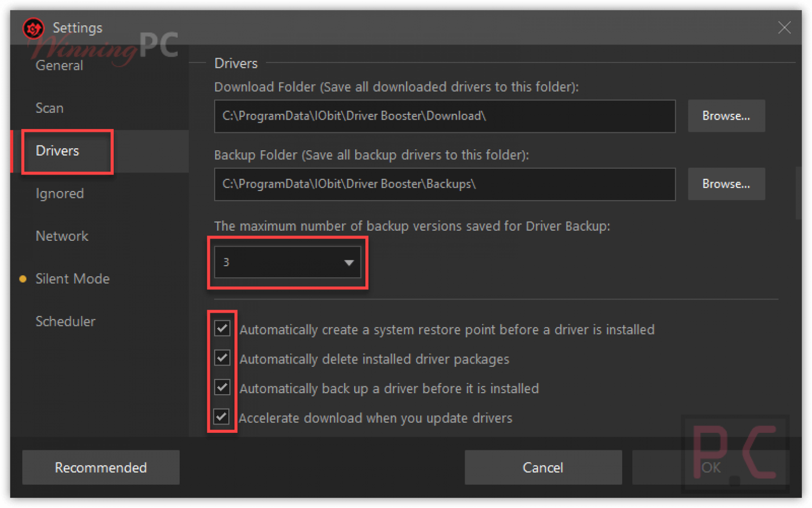Browse for a new backup folder

pos(726,184)
